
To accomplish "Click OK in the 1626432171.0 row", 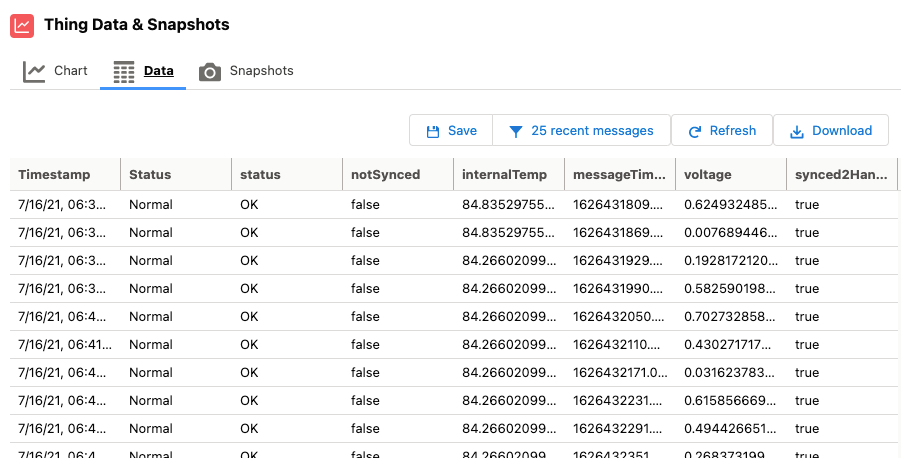I will tap(249, 372).
